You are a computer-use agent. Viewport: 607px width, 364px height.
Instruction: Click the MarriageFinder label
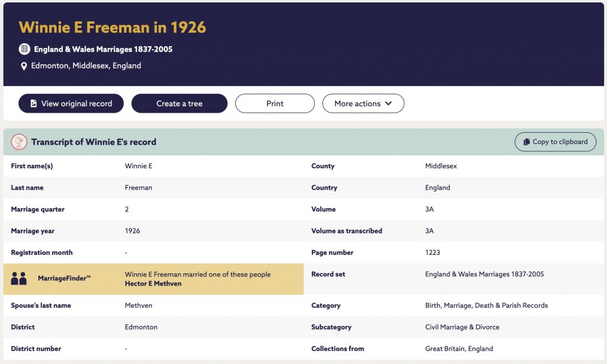click(x=64, y=278)
